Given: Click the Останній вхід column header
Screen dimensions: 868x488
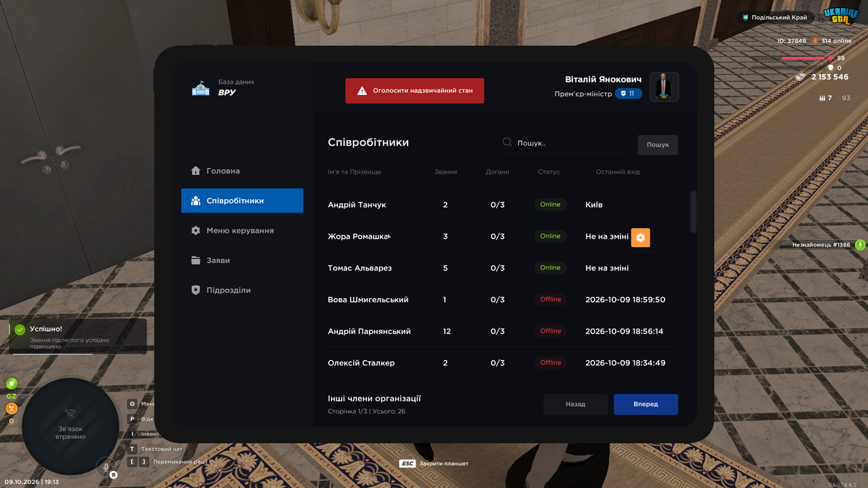Looking at the screenshot, I should point(618,172).
